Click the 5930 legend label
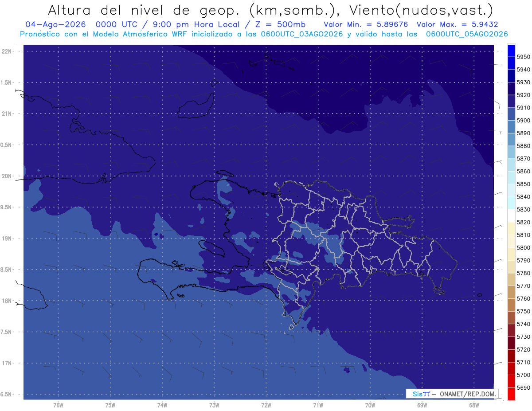 [523, 82]
